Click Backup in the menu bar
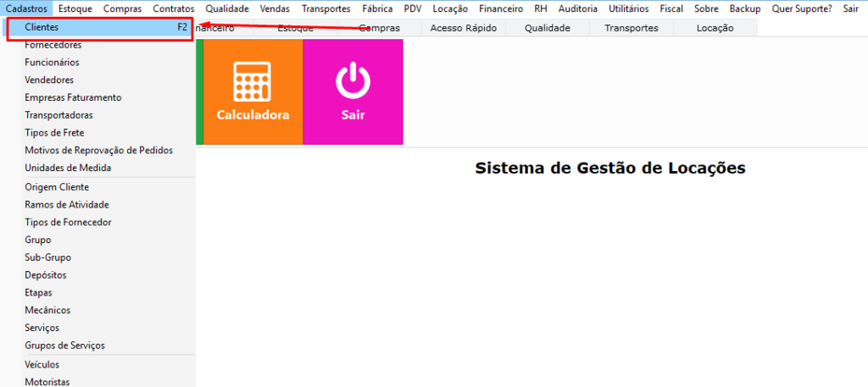Image resolution: width=868 pixels, height=387 pixels. point(745,8)
